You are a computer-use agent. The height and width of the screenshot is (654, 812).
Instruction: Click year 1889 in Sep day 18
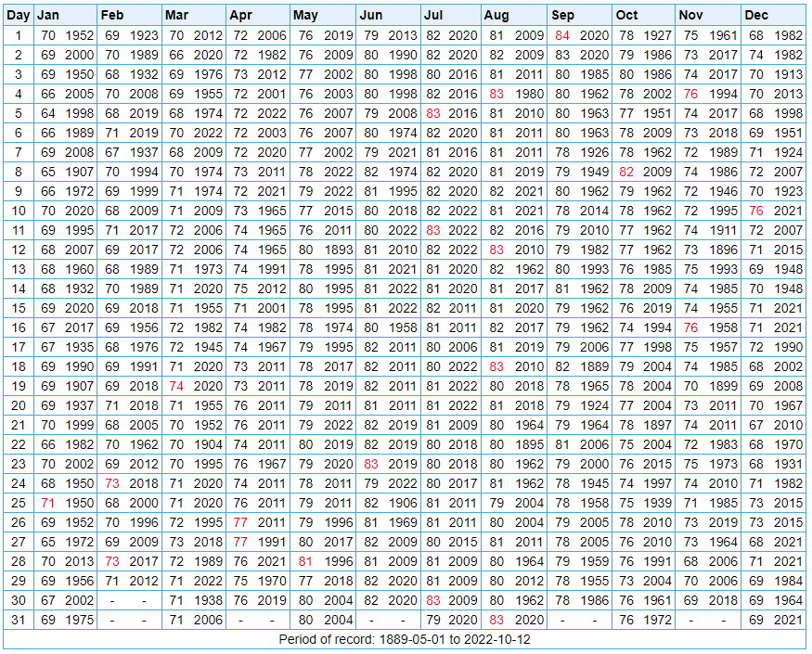click(x=594, y=366)
